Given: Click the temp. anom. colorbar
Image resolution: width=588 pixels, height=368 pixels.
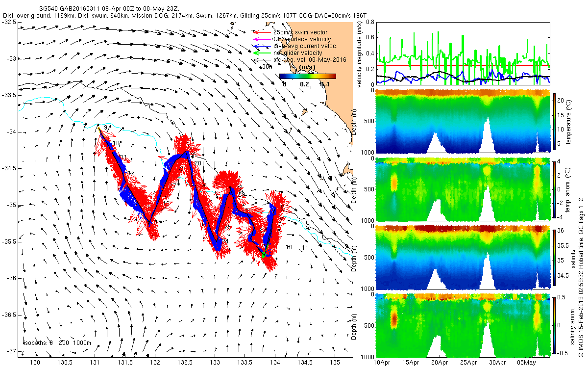Looking at the screenshot, I should pos(555,189).
